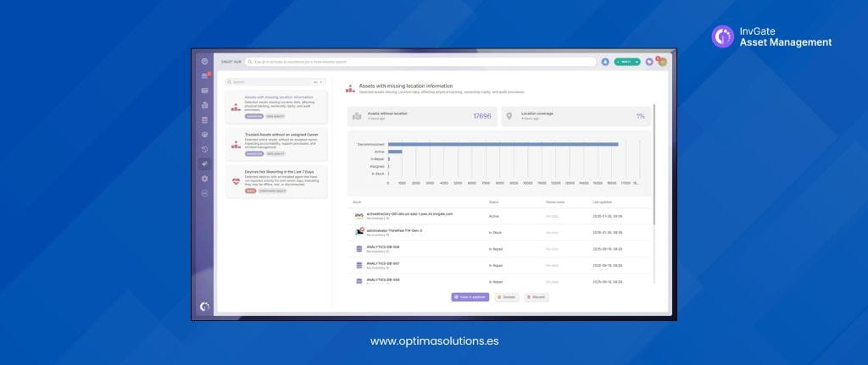Click the Asset column header
868x365 pixels.
pyautogui.click(x=357, y=202)
